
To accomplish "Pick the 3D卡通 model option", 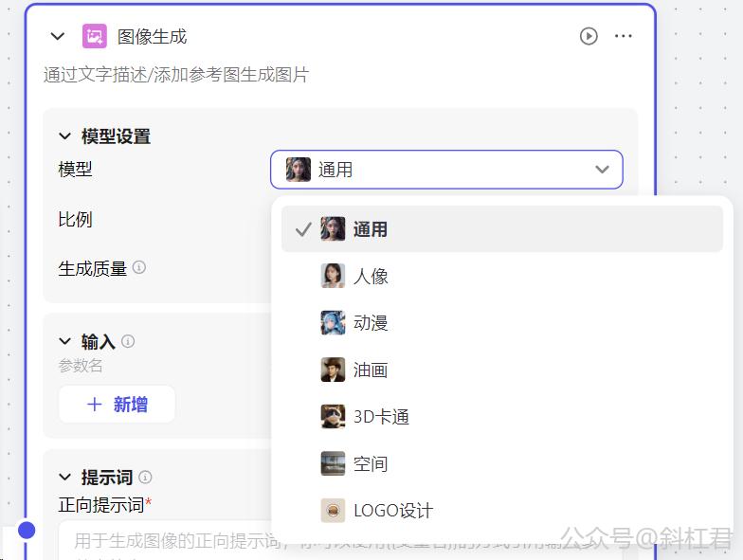I will [x=502, y=417].
